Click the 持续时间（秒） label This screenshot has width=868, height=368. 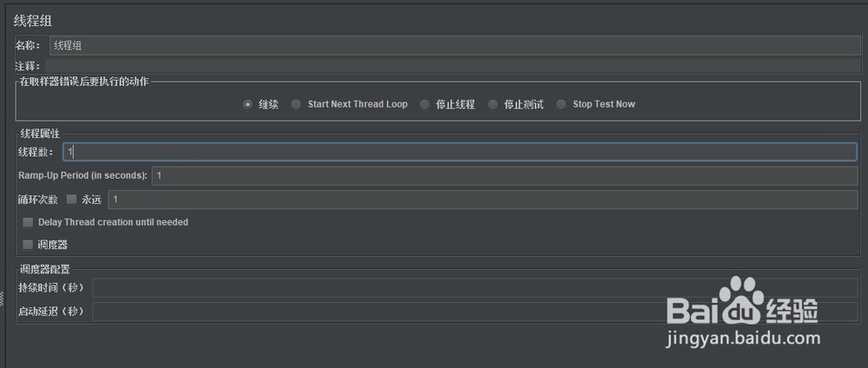point(51,288)
